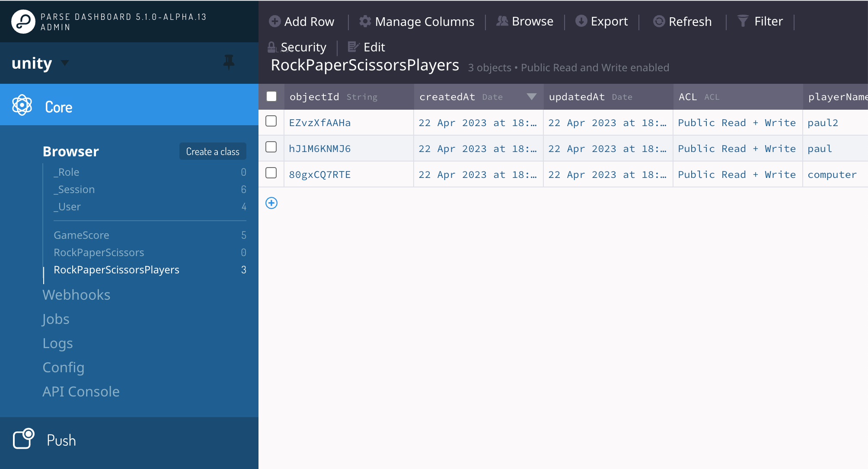
Task: Check the select-all checkbox in table header
Action: click(271, 97)
